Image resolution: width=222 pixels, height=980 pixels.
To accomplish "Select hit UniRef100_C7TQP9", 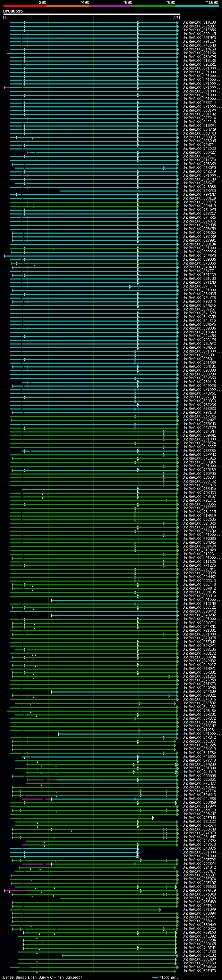I will pos(199,910).
